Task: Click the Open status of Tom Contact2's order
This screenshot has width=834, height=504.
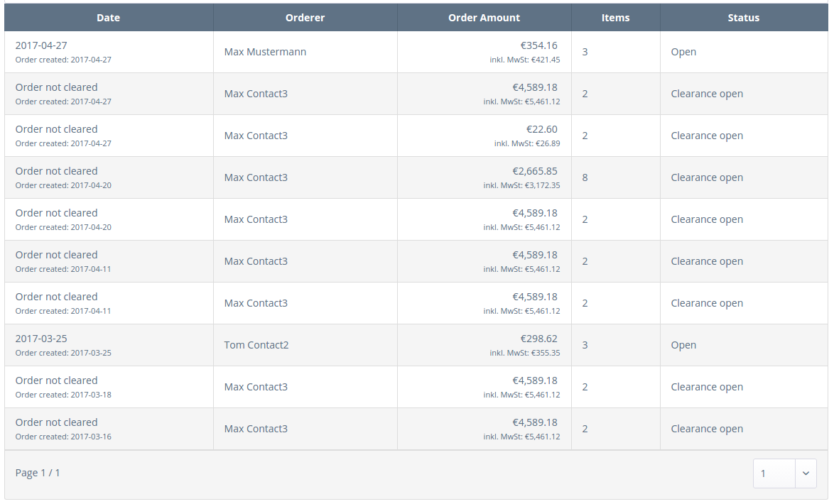Action: (x=683, y=345)
